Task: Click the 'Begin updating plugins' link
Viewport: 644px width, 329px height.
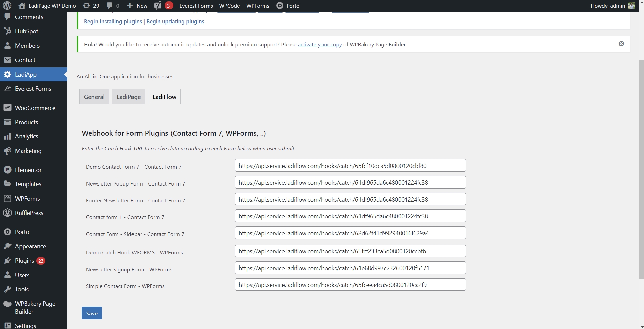Action: click(x=175, y=21)
